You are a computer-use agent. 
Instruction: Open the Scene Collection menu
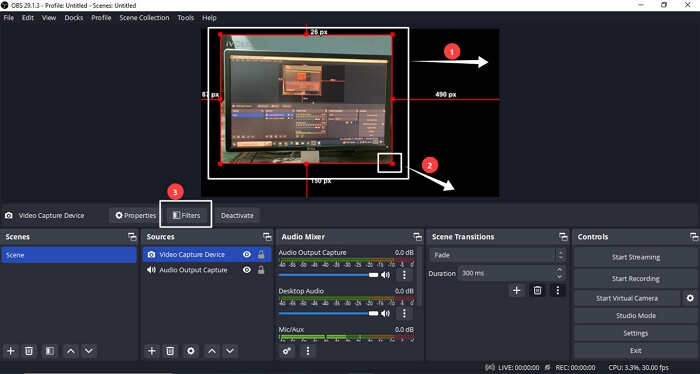144,18
